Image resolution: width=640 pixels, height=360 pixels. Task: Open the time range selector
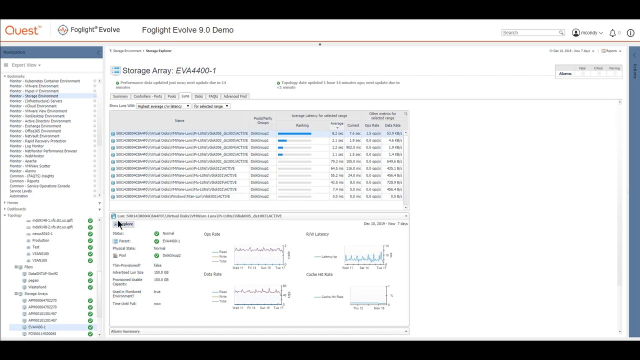tap(571, 51)
